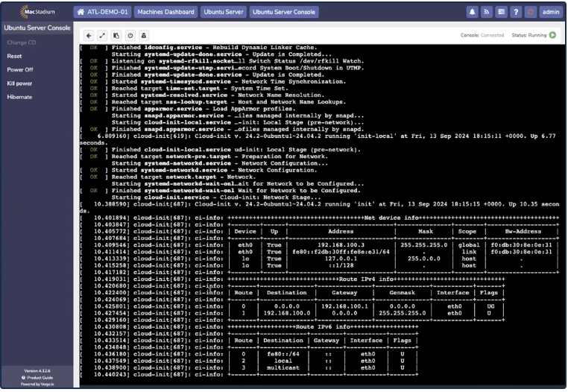Click the 'Net device info' header line
568x392 pixels.
tap(393, 218)
